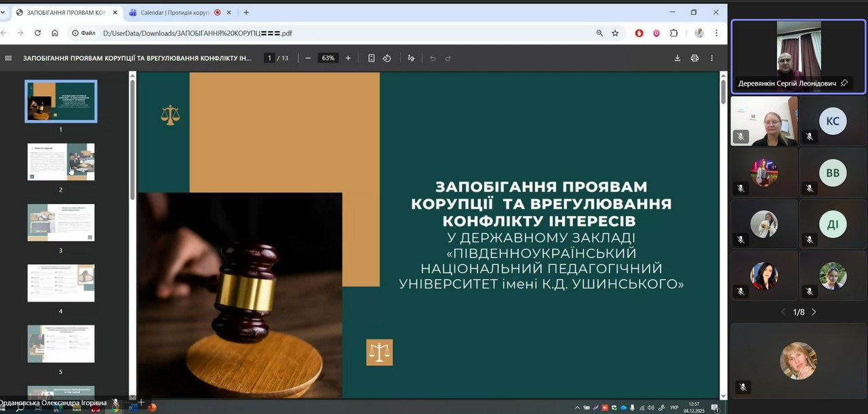Viewport: 868px width, 414px height.
Task: Switch the УКР keyboard language
Action: coord(674,408)
